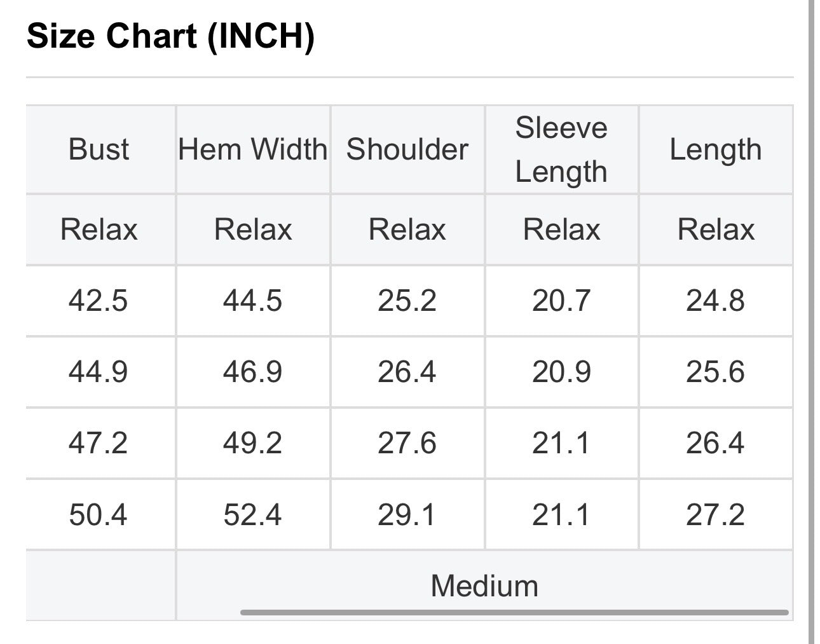Click hem width value 46.9
The width and height of the screenshot is (820, 644).
pos(253,371)
